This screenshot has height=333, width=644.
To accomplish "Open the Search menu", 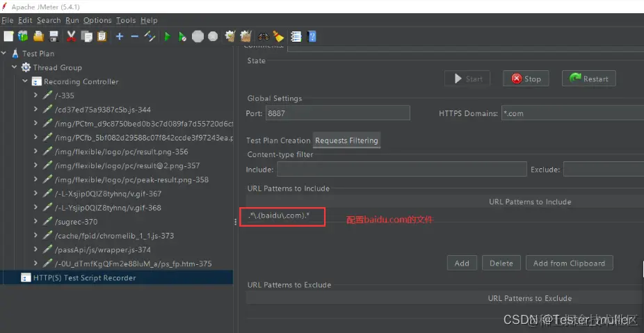I will coord(49,20).
